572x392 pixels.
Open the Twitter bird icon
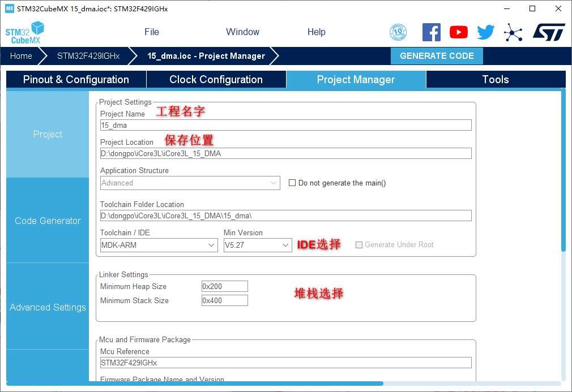(485, 32)
